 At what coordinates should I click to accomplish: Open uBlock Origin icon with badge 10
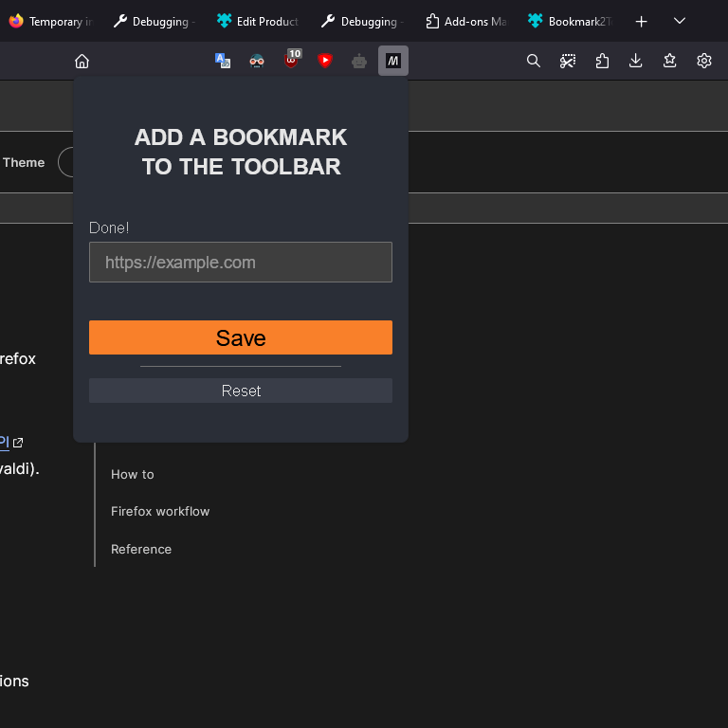[x=292, y=60]
